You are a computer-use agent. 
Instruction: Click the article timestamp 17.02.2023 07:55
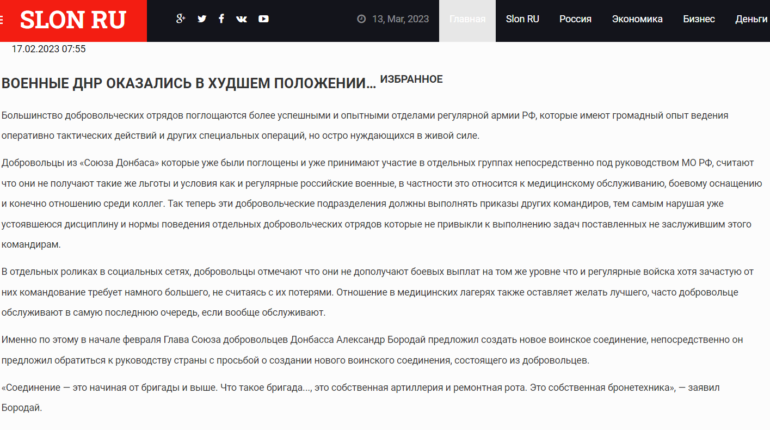(x=48, y=48)
